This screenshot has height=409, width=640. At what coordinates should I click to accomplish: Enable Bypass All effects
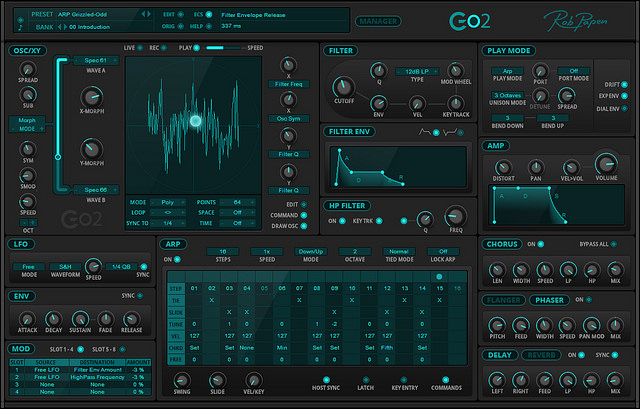pos(613,244)
